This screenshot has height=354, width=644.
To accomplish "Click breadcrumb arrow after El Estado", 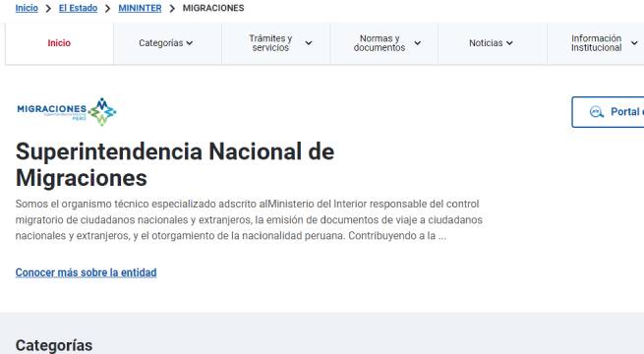I will tap(108, 9).
